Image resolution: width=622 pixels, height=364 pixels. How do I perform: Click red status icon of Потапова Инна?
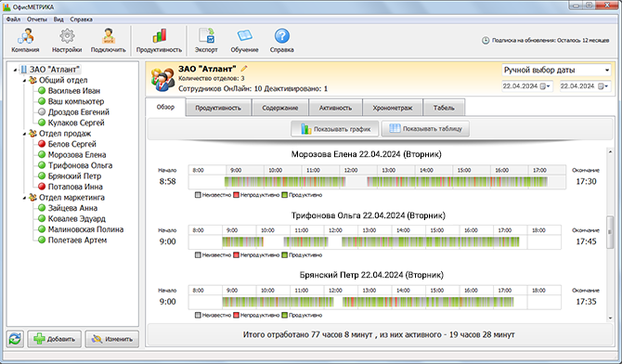click(42, 186)
